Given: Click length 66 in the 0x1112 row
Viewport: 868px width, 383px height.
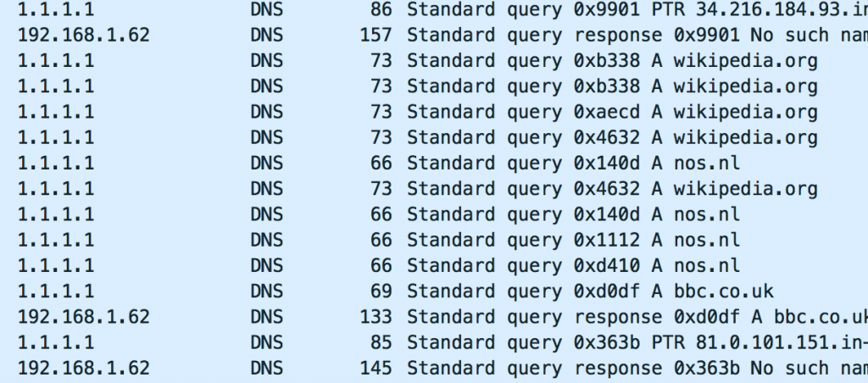Looking at the screenshot, I should tap(381, 240).
